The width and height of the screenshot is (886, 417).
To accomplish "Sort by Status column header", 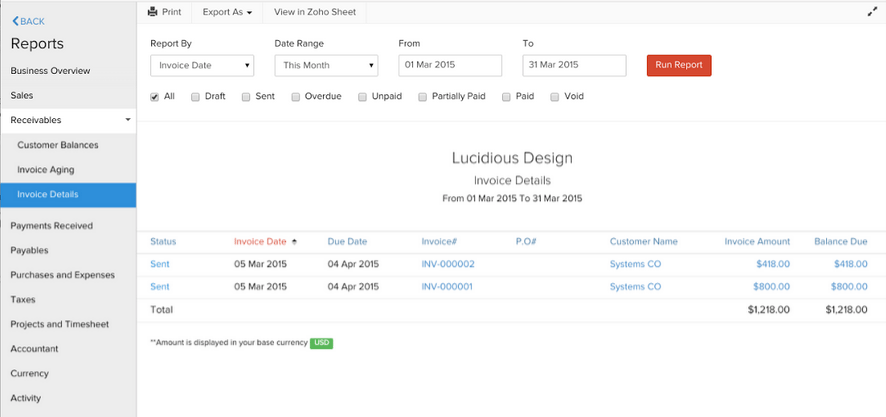I will (163, 242).
